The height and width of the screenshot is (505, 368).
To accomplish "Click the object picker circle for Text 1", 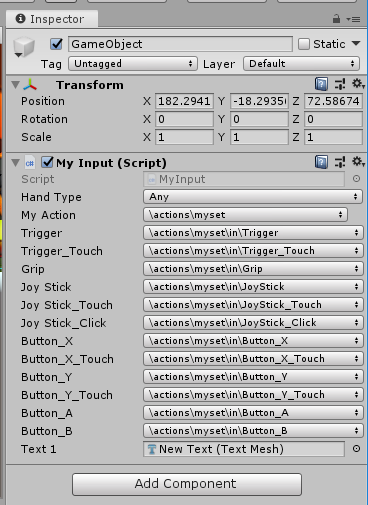I will pos(356,449).
